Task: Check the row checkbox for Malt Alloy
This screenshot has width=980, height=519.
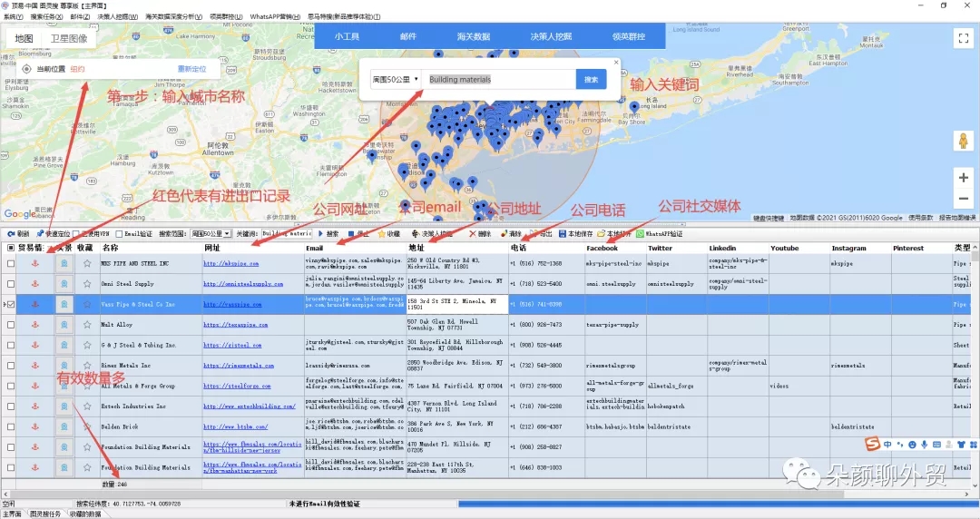Action: 11,325
